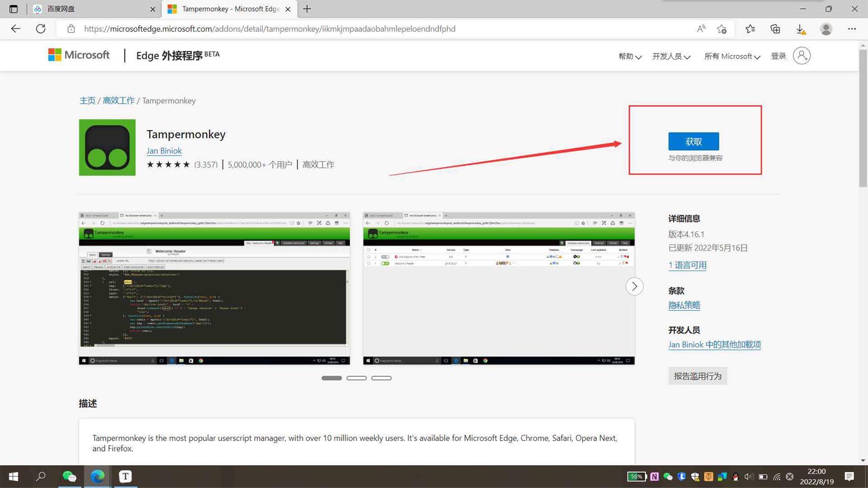The height and width of the screenshot is (488, 868).
Task: Select first carousel indicator
Action: (x=332, y=378)
